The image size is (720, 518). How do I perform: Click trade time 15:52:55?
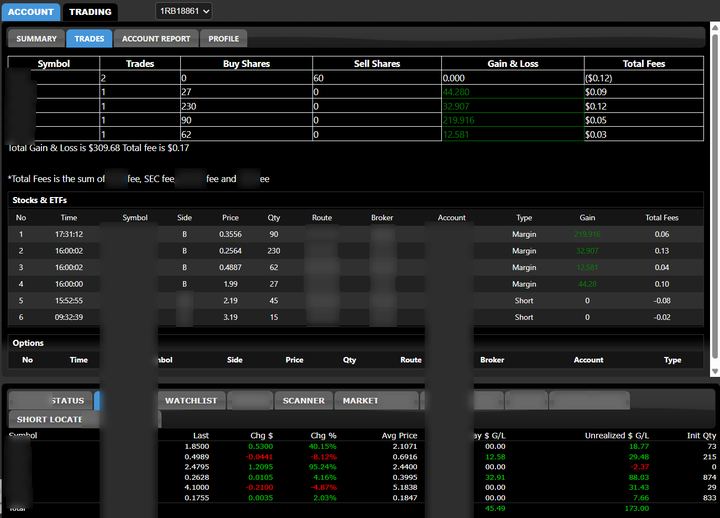click(69, 300)
